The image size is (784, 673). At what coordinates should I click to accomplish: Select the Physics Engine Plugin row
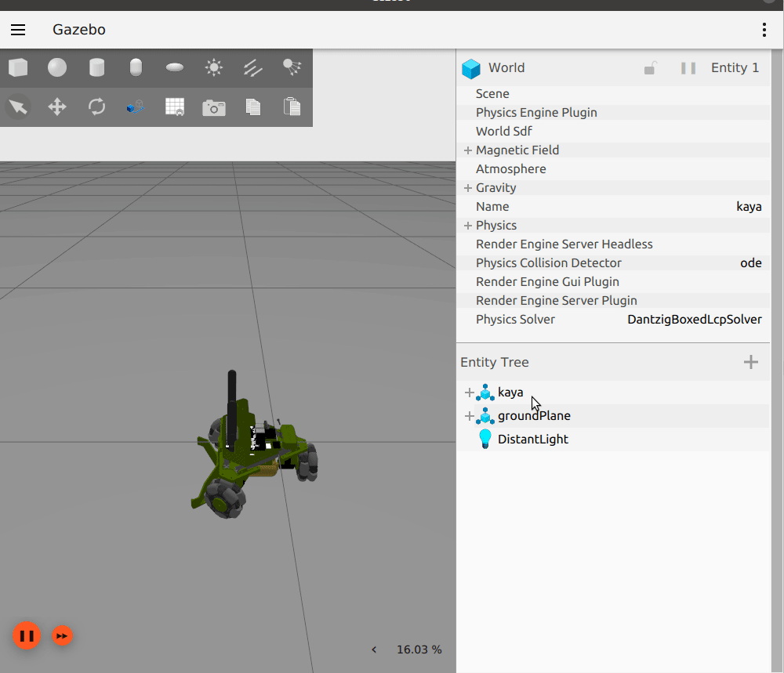click(x=613, y=112)
